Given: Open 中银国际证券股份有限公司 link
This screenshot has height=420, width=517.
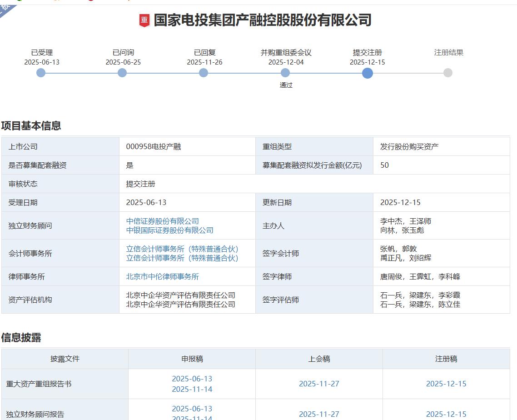Looking at the screenshot, I should pyautogui.click(x=170, y=230).
